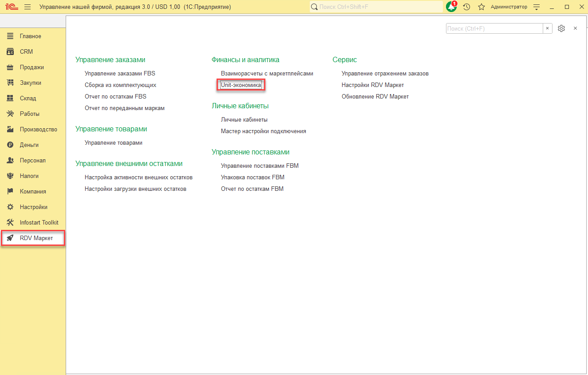
Task: Click the Сервис group heading
Action: pos(345,59)
